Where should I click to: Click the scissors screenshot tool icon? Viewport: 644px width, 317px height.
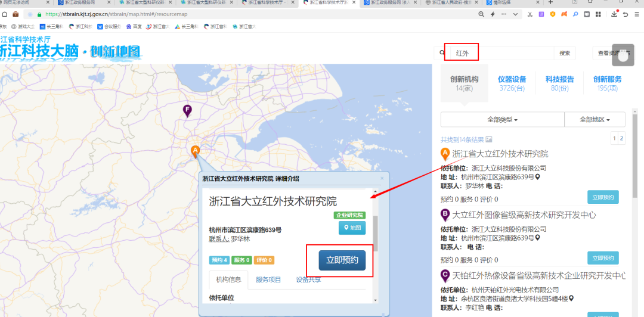(530, 14)
